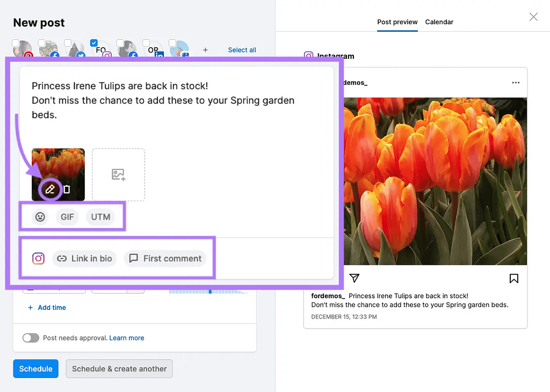Check the OP LinkedIn profile checkbox
Image resolution: width=550 pixels, height=392 pixels.
tap(146, 43)
